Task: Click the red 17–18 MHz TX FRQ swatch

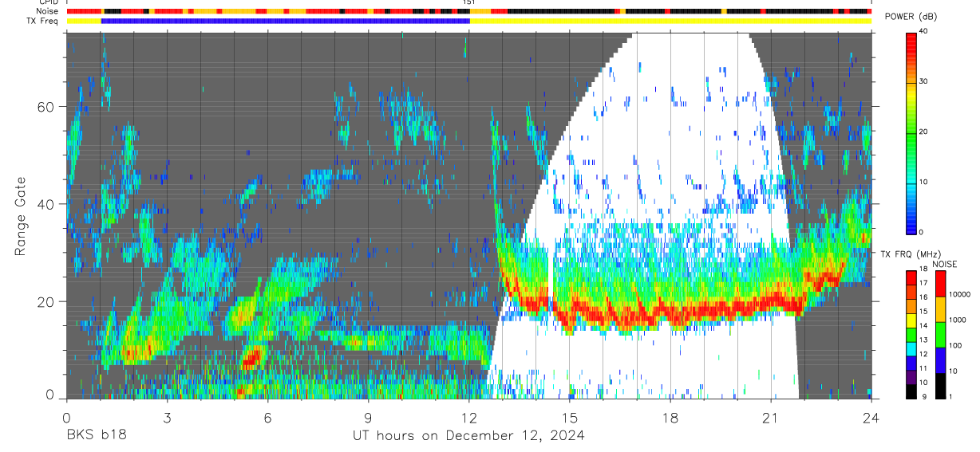Action: click(x=911, y=277)
